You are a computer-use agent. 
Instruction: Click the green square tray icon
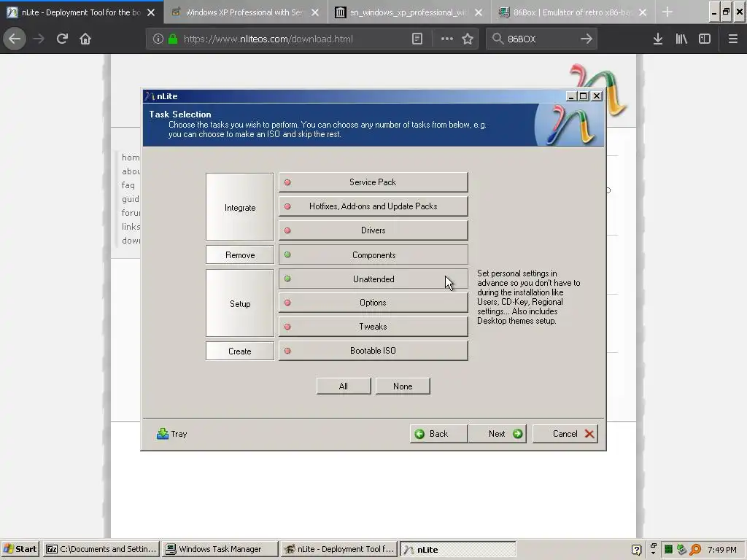[668, 550]
